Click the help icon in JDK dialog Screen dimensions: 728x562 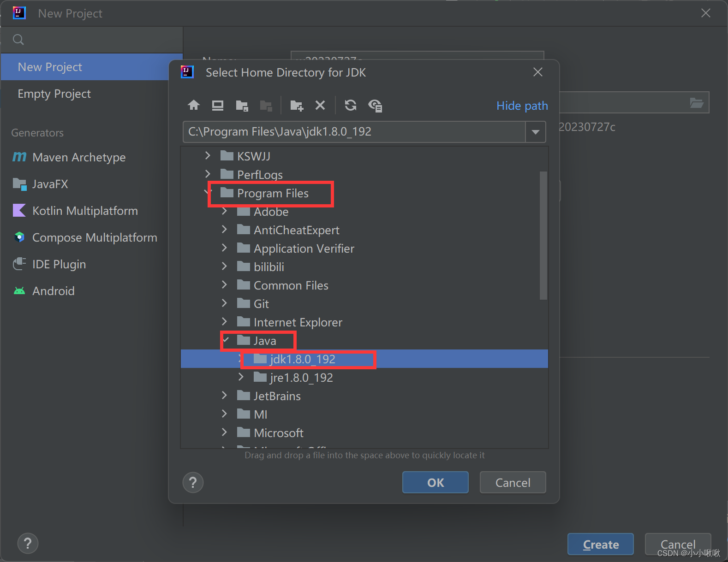pos(193,482)
